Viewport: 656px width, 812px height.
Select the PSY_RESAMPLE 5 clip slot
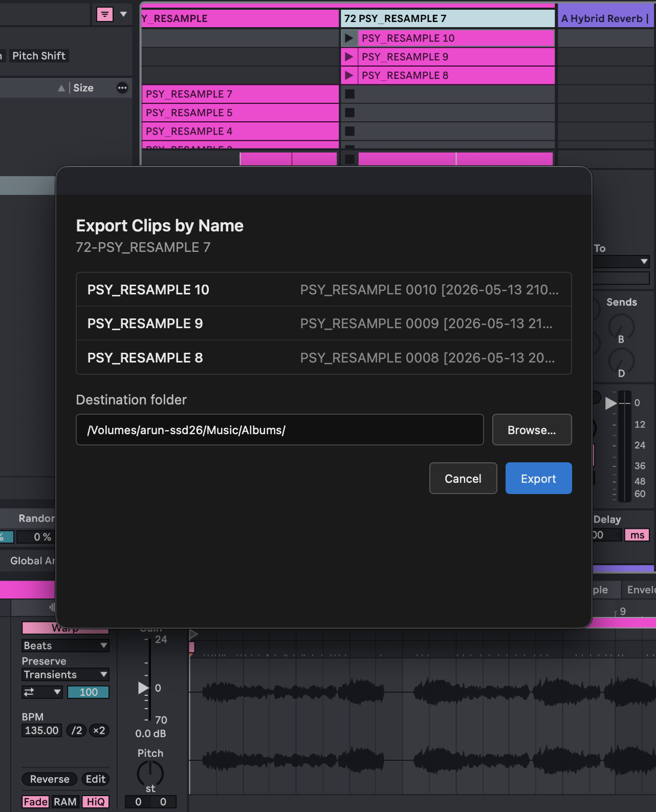[240, 113]
